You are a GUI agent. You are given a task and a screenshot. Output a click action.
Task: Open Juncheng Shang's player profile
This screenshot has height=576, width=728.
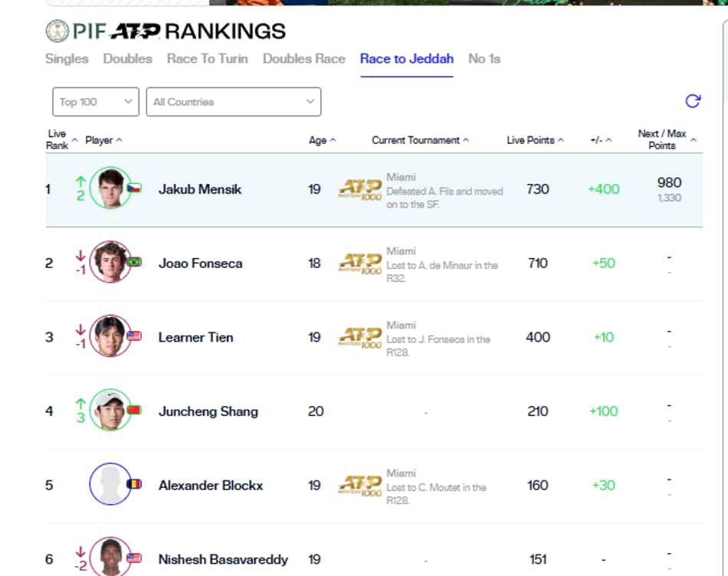(208, 411)
